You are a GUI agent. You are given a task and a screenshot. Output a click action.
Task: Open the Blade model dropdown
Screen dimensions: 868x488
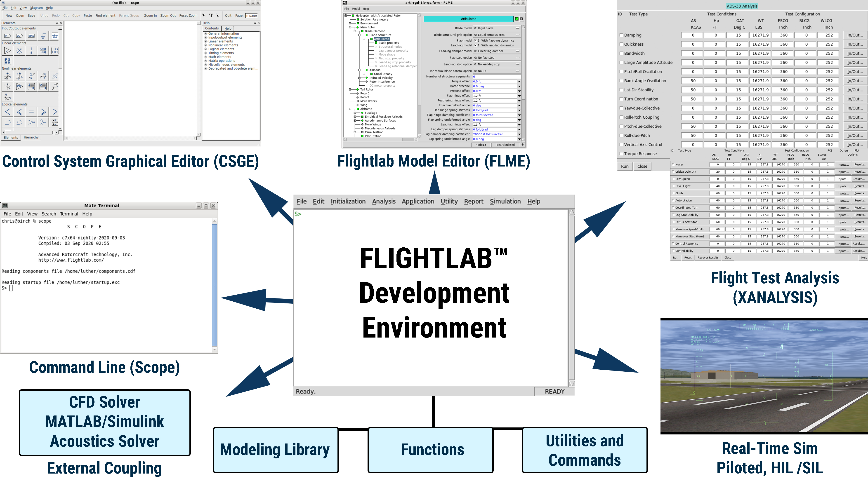[x=497, y=28]
